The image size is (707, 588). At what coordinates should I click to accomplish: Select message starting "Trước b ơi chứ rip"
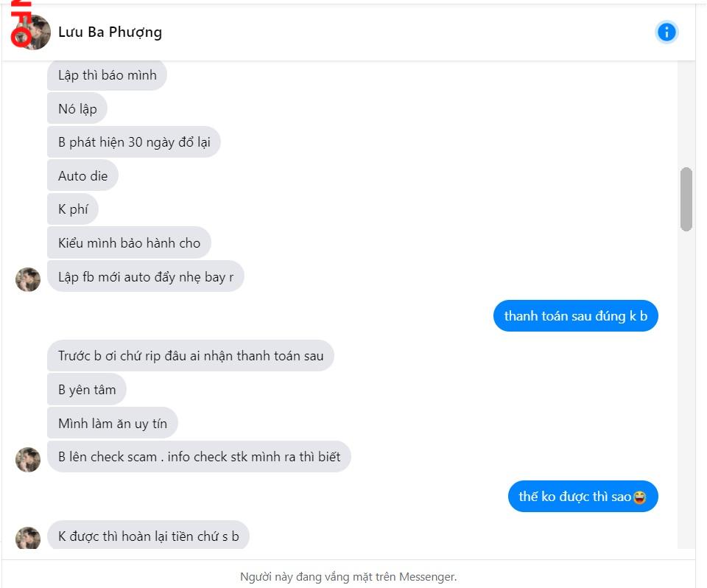tap(191, 356)
